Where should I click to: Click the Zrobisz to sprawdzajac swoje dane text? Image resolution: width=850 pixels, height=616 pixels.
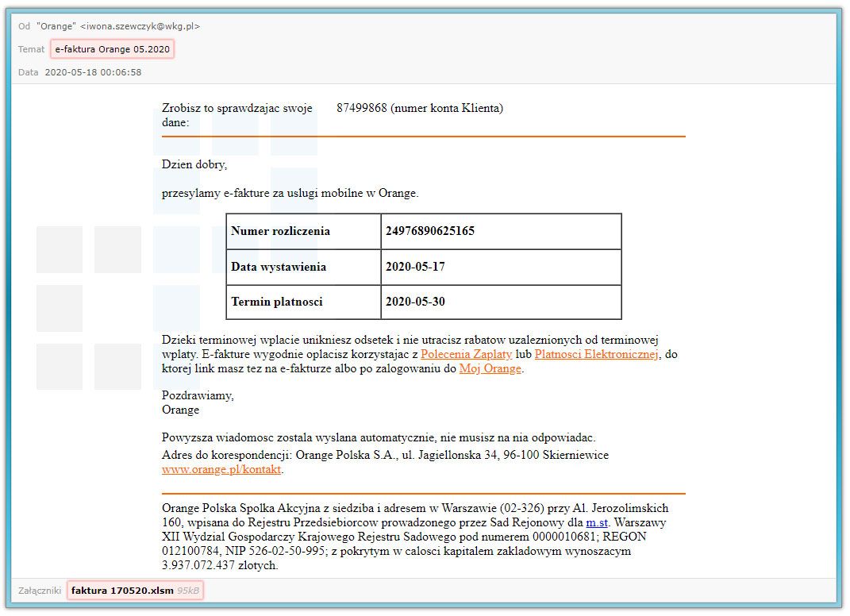(237, 115)
